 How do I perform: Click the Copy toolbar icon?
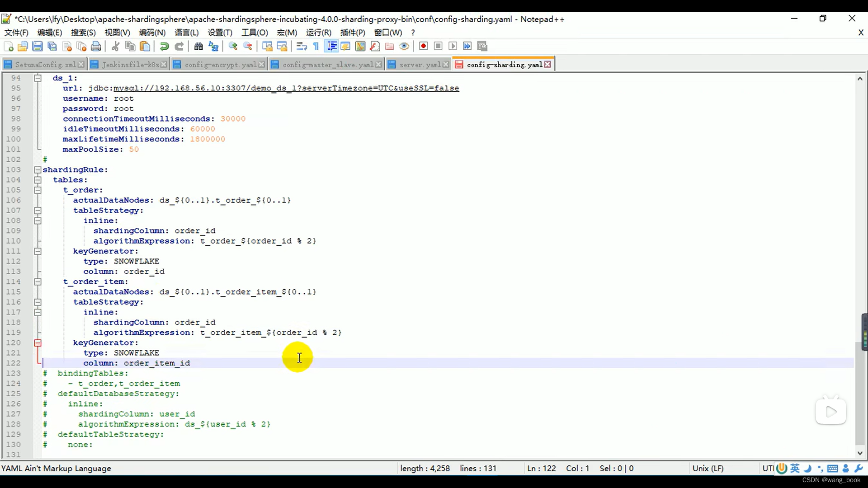tap(130, 46)
